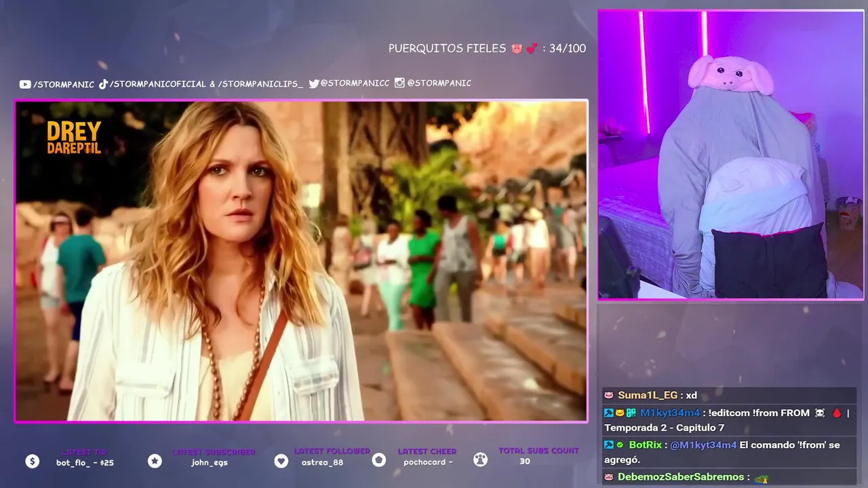
Task: Click the @STORMPANIC Instagram handle
Action: tap(439, 83)
